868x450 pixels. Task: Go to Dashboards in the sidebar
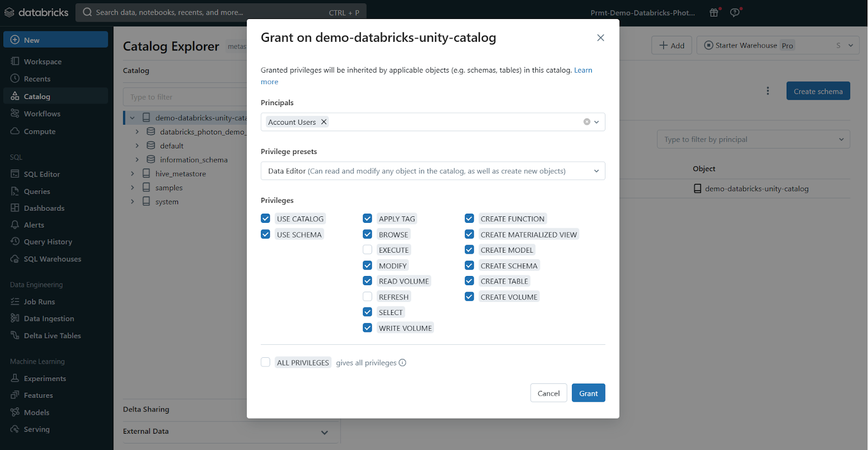[x=56, y=208]
